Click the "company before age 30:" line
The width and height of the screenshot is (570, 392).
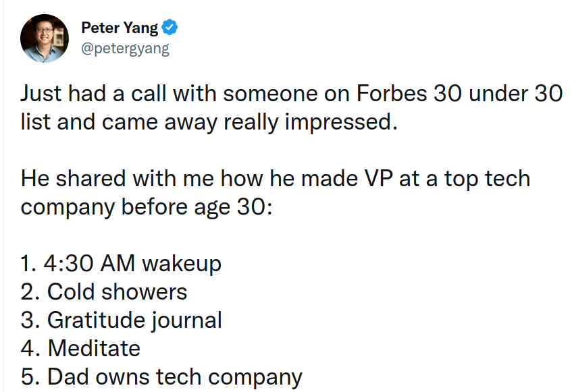147,206
